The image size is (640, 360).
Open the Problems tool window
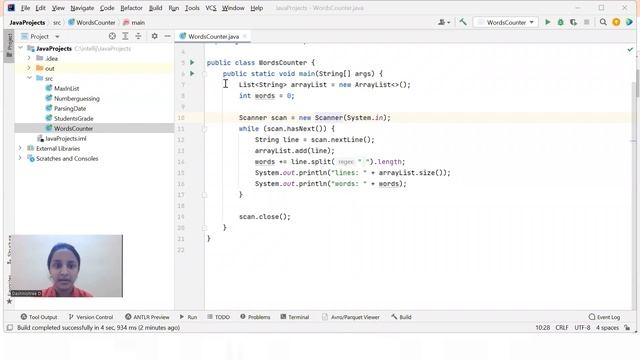255,317
